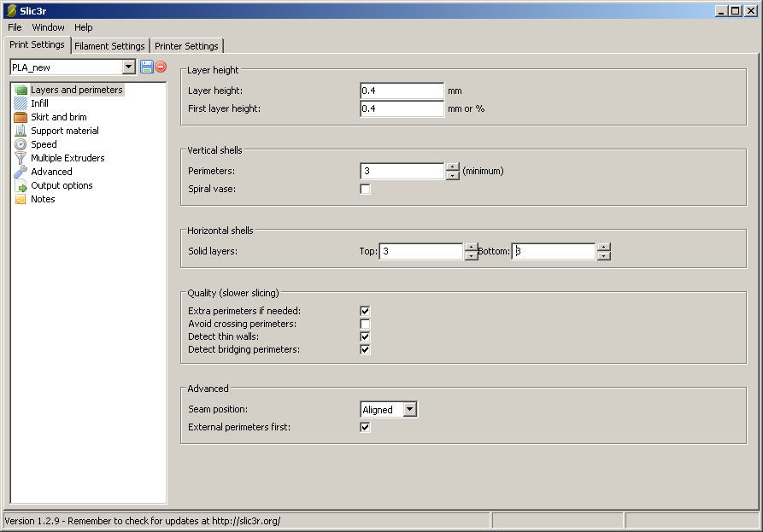Toggle Avoid crossing perimeters checkbox

coord(365,324)
